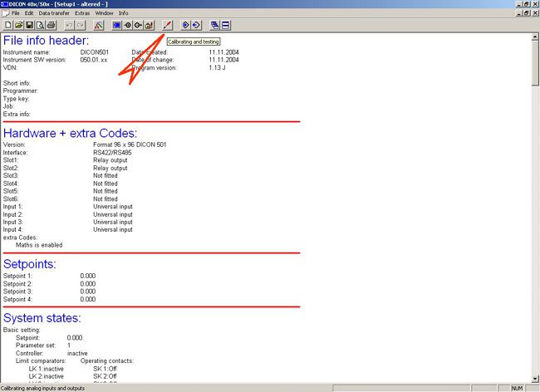Restore the inner Setup1 document window

[526, 13]
